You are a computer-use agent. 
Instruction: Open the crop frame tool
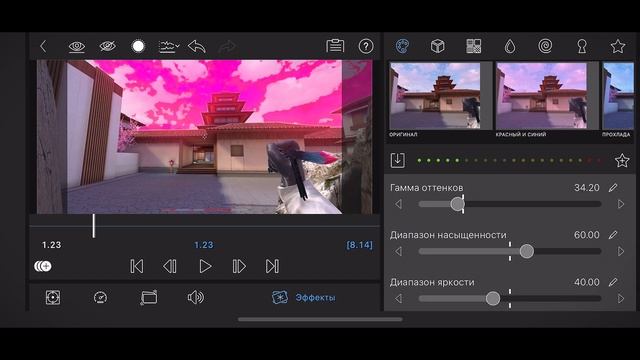[x=149, y=298]
